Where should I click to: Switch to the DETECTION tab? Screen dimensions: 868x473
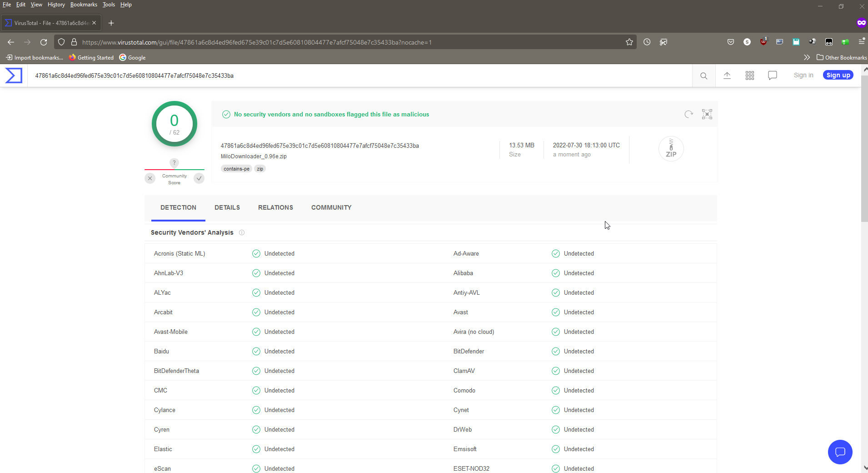click(x=178, y=207)
